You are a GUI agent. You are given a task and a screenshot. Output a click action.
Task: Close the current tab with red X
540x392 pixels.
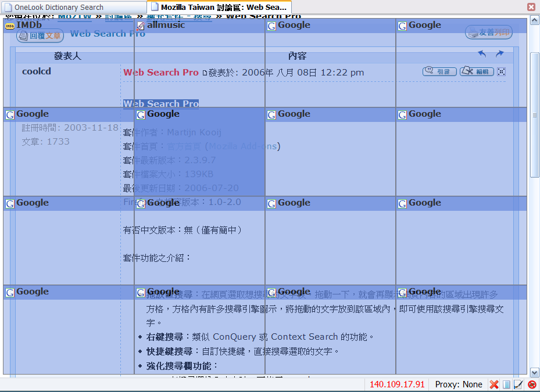pyautogui.click(x=531, y=7)
